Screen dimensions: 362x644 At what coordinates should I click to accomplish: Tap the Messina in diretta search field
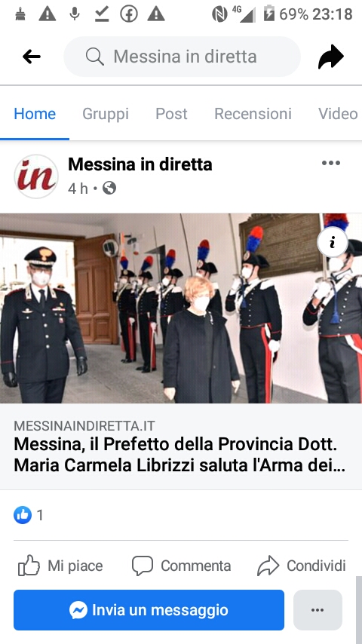point(182,57)
